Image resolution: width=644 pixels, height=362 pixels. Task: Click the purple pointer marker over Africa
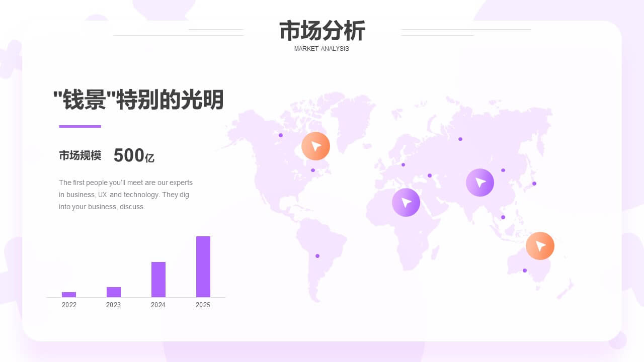point(406,203)
